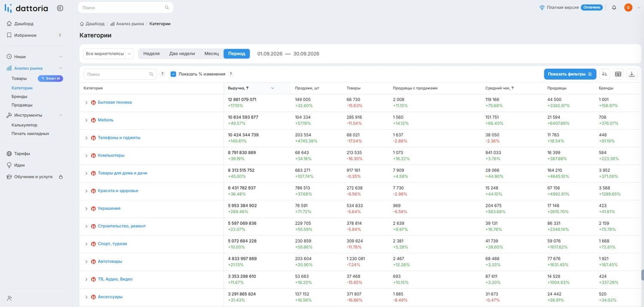Collapse sidebar with the panel icon

coord(60,8)
